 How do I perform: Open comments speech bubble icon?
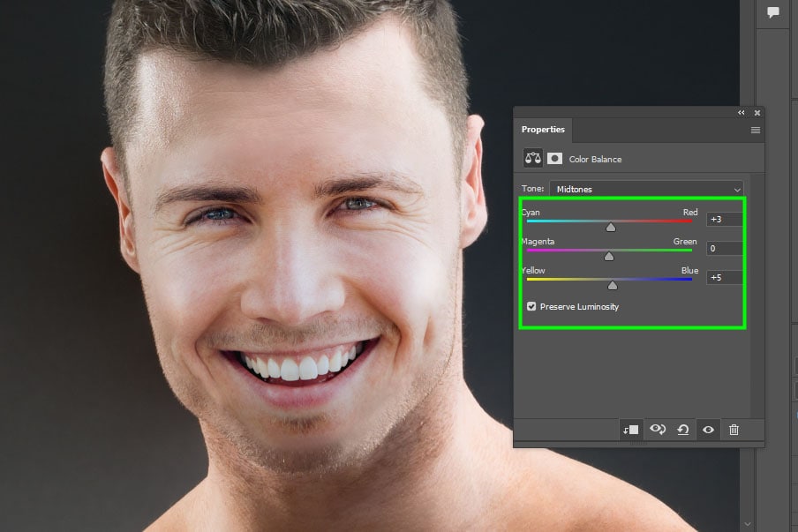click(x=773, y=11)
